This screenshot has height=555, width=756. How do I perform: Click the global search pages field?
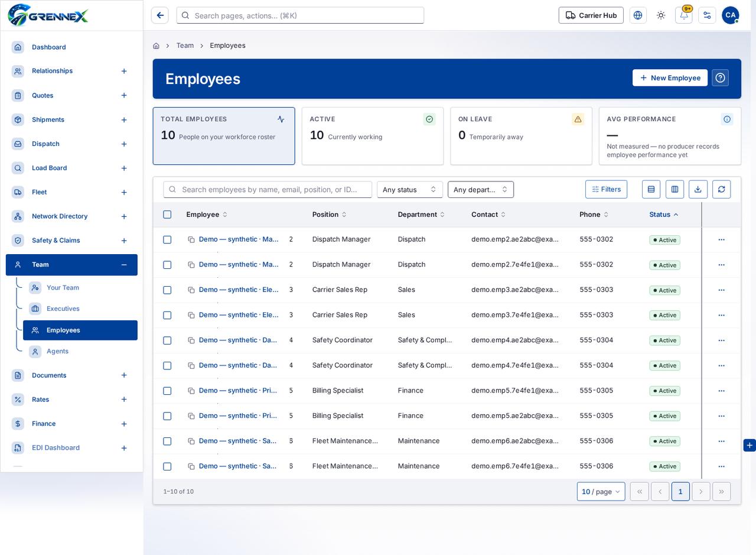[300, 15]
